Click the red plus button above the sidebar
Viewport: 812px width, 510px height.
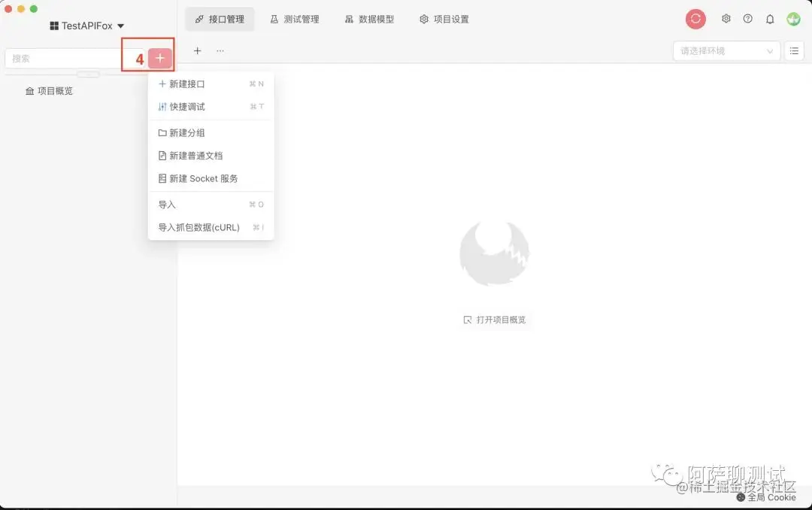[158, 56]
